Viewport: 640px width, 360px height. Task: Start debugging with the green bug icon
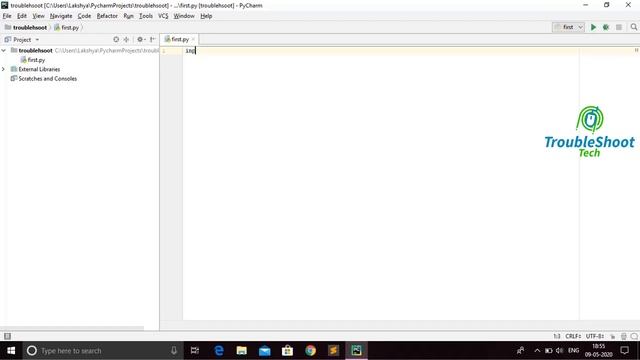pos(606,27)
